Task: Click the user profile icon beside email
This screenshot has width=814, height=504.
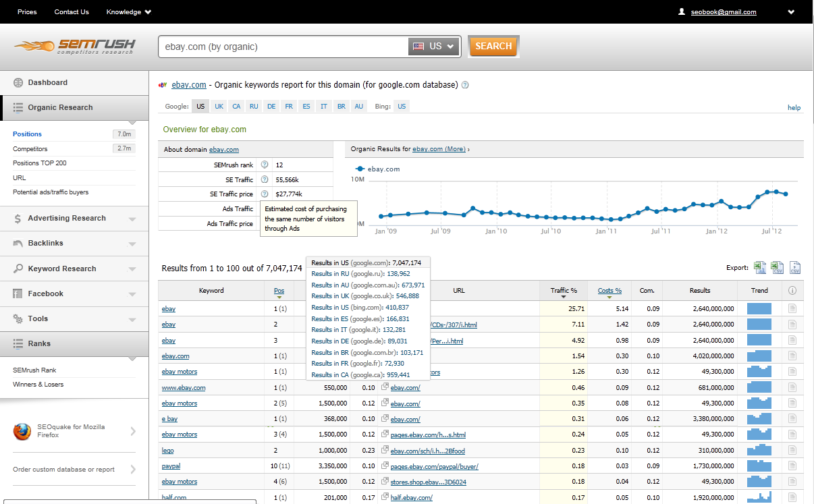Action: 682,11
